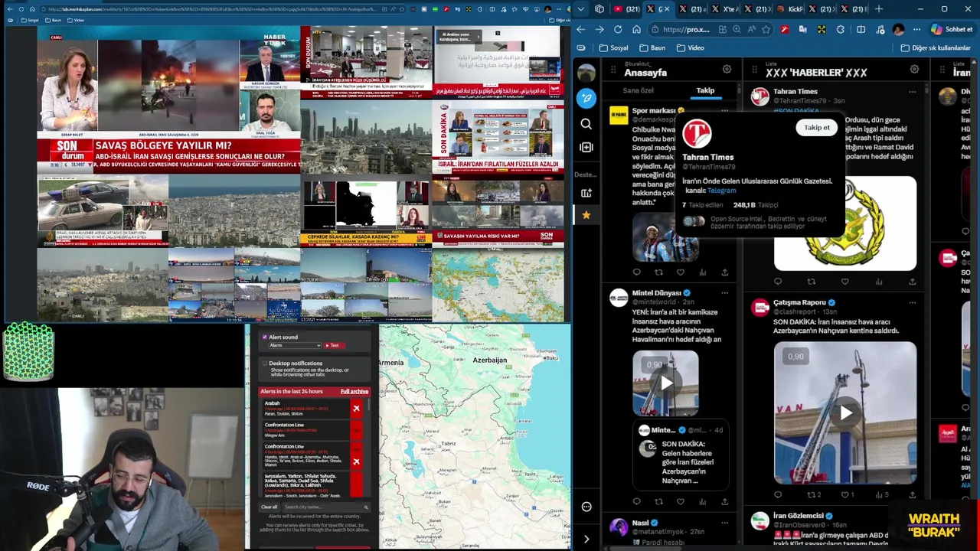This screenshot has width=980, height=551.
Task: Play the Çatışma Raporu video
Action: pos(845,413)
